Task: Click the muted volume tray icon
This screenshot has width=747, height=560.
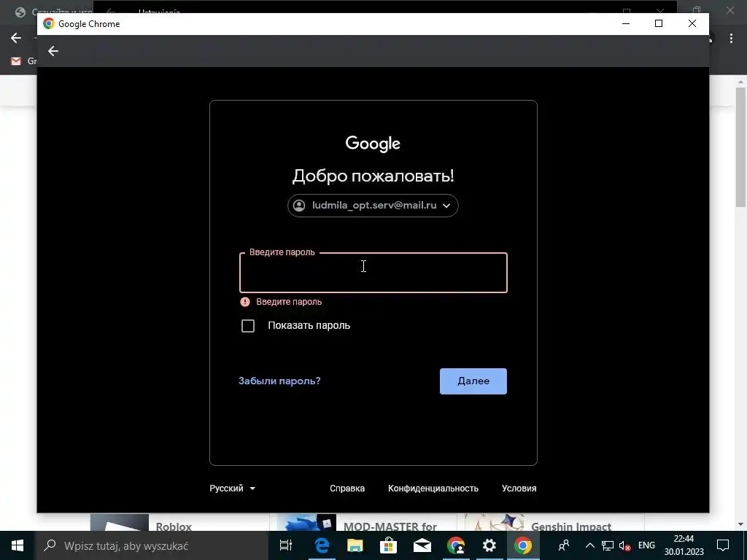Action: pyautogui.click(x=624, y=545)
